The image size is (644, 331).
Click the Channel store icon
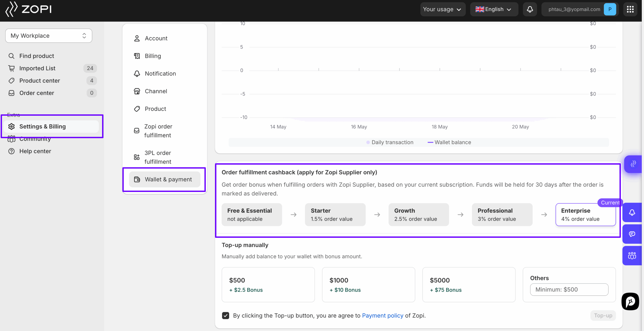tap(137, 91)
